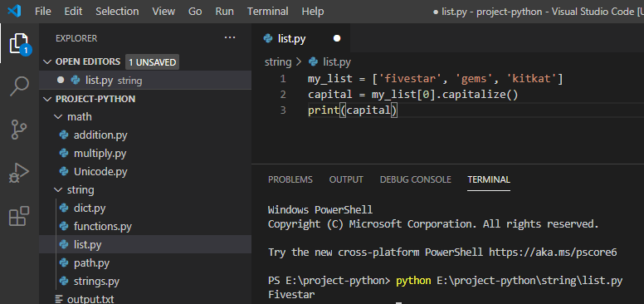The height and width of the screenshot is (304, 644).
Task: Click print keyword in line 3
Action: (x=324, y=110)
